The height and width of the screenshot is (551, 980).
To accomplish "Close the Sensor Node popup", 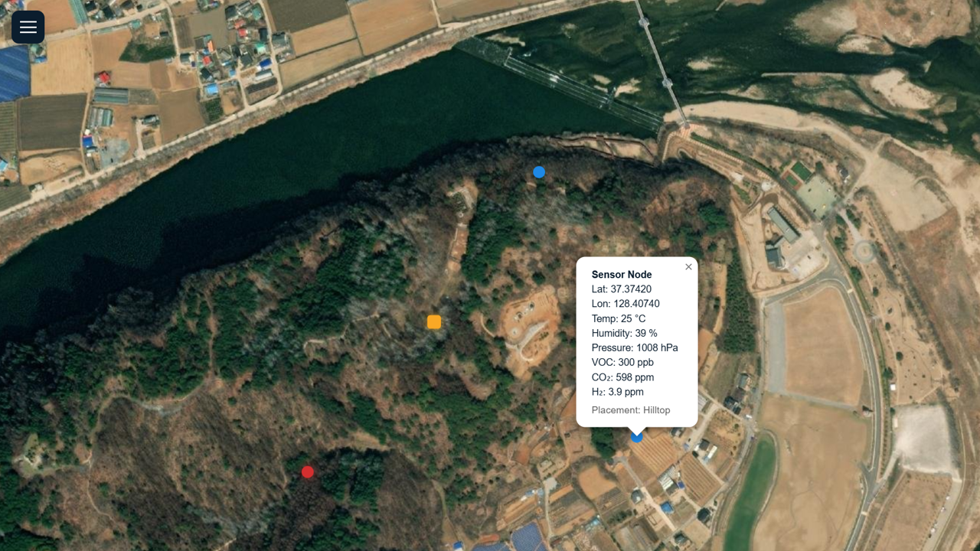I will pos(688,267).
